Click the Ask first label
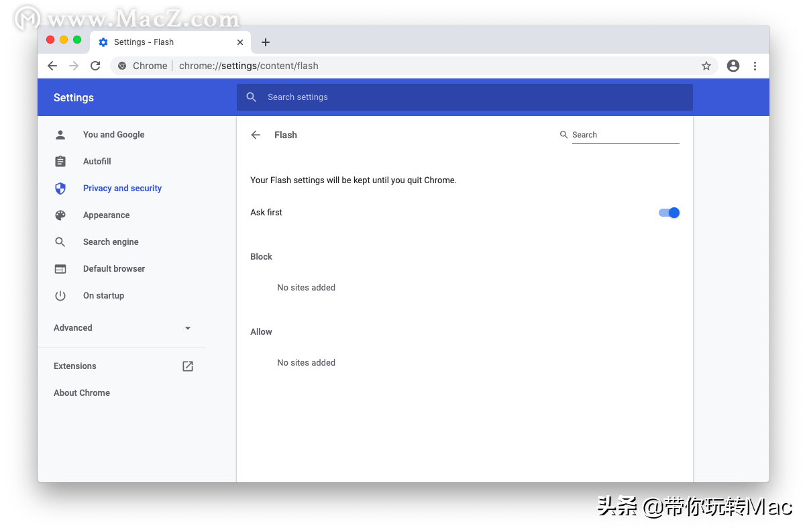Screen dimensions: 807x532 click(x=266, y=213)
